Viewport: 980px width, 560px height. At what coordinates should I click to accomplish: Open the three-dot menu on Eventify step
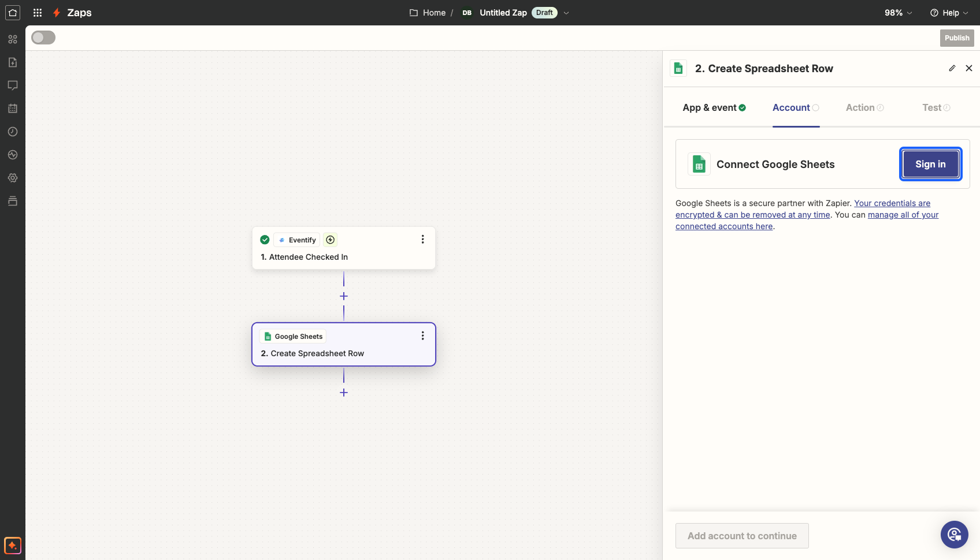422,239
